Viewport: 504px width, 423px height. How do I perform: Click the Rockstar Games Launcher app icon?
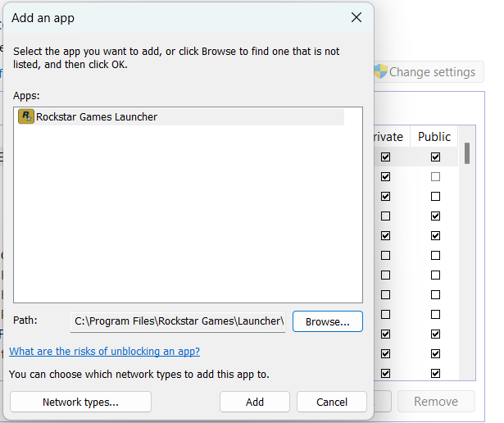25,116
